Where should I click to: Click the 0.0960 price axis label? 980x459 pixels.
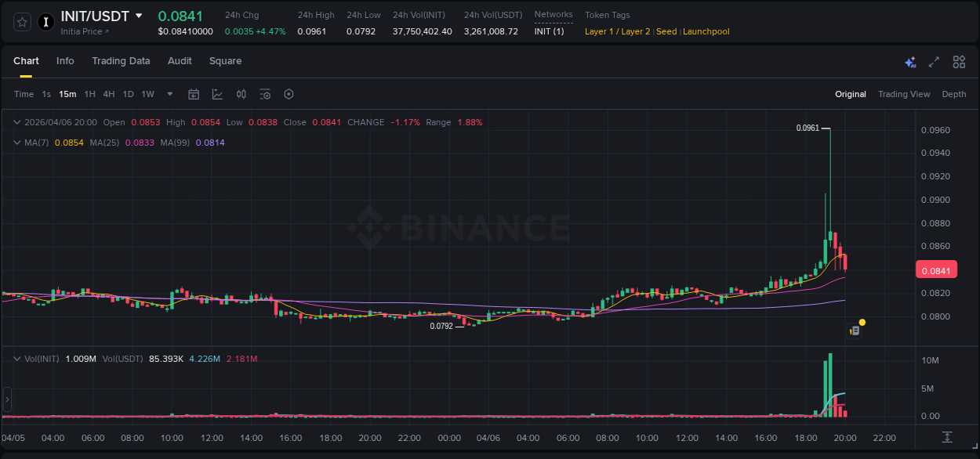coord(935,130)
